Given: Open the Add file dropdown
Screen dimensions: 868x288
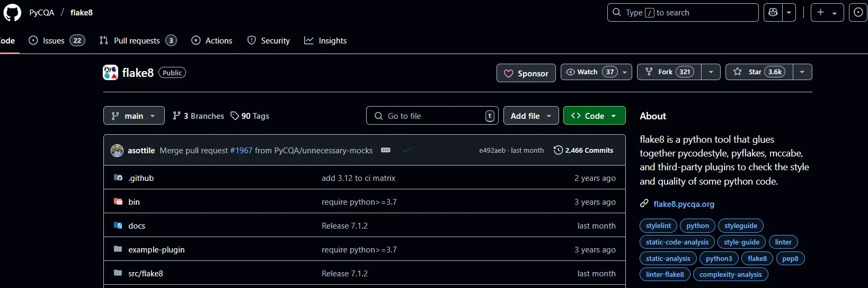Looking at the screenshot, I should coord(531,116).
